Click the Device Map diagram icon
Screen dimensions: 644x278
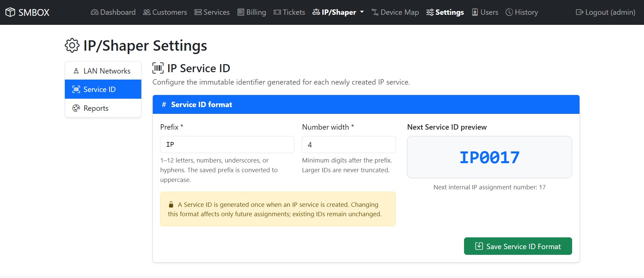[375, 12]
